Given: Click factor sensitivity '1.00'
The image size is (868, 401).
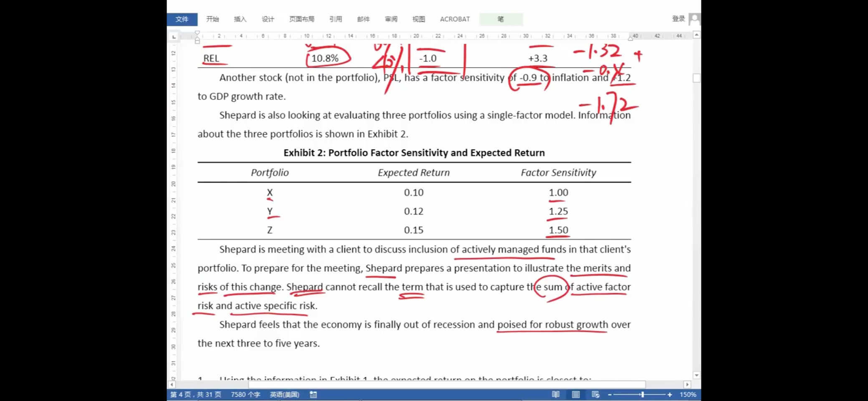Looking at the screenshot, I should click(558, 193).
